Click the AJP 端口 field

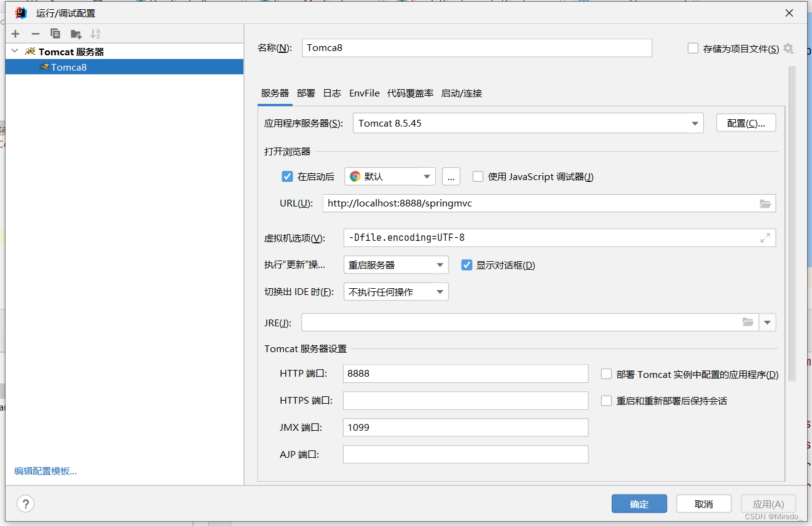coord(465,454)
